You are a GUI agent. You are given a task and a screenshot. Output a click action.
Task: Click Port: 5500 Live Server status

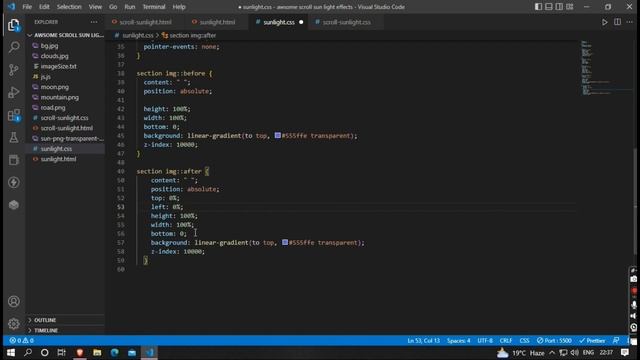click(554, 340)
